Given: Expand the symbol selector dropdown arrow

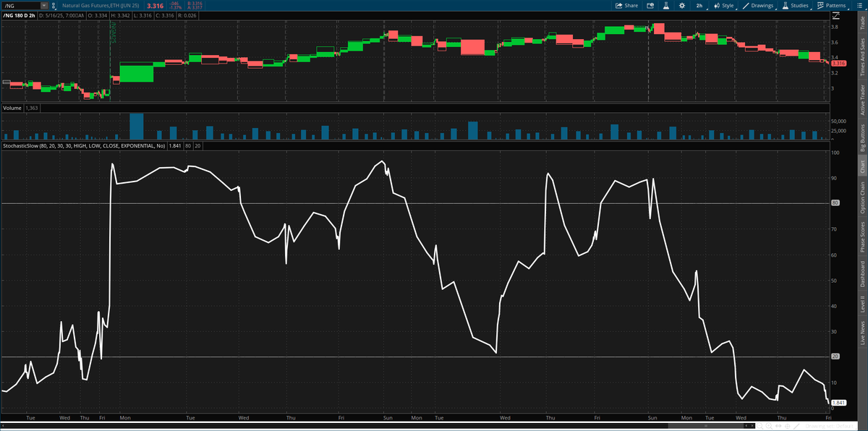Looking at the screenshot, I should point(46,5).
